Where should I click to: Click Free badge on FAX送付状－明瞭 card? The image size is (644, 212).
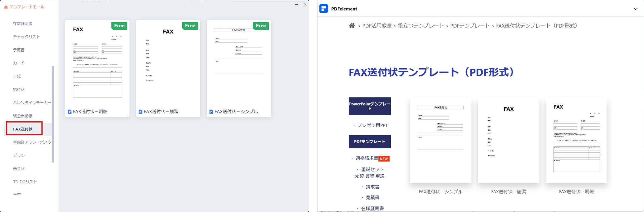coord(119,26)
